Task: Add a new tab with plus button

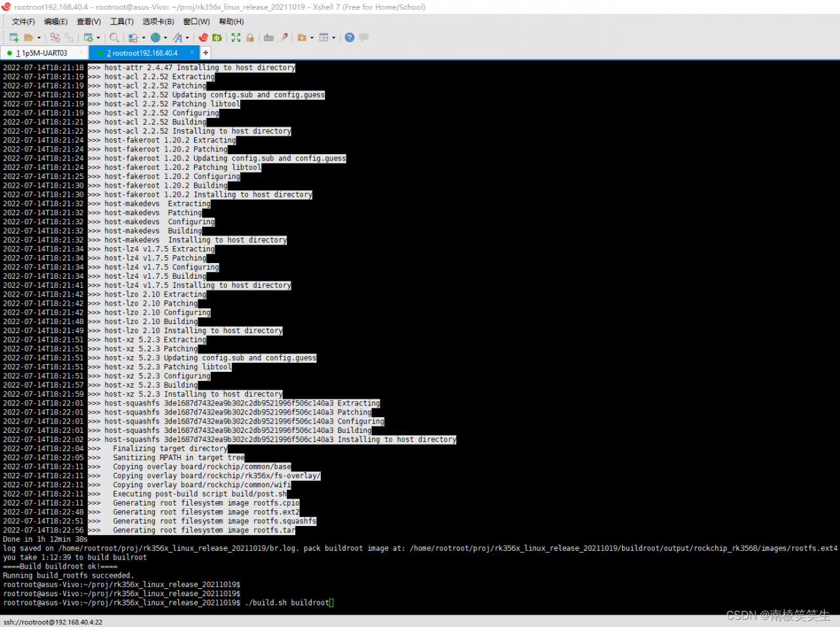Action: coord(205,52)
